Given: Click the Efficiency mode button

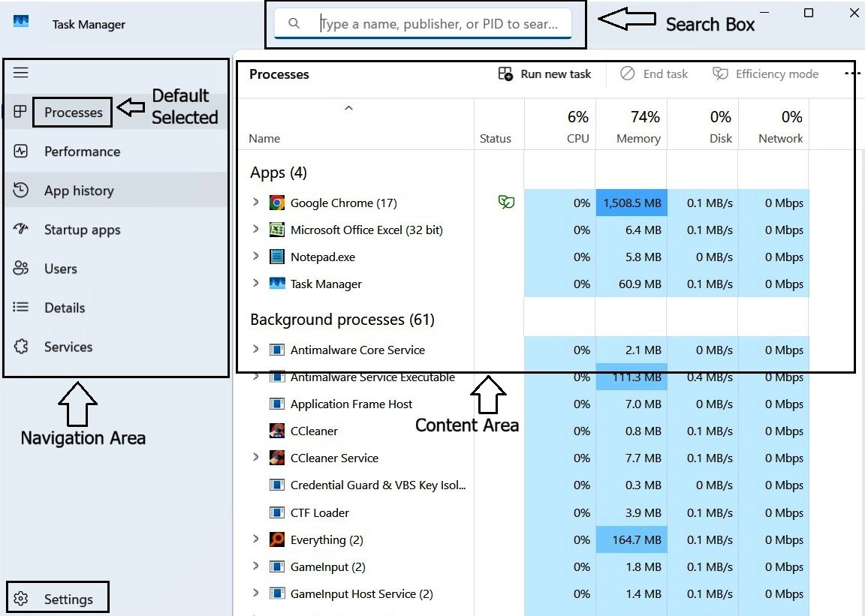Looking at the screenshot, I should (766, 74).
